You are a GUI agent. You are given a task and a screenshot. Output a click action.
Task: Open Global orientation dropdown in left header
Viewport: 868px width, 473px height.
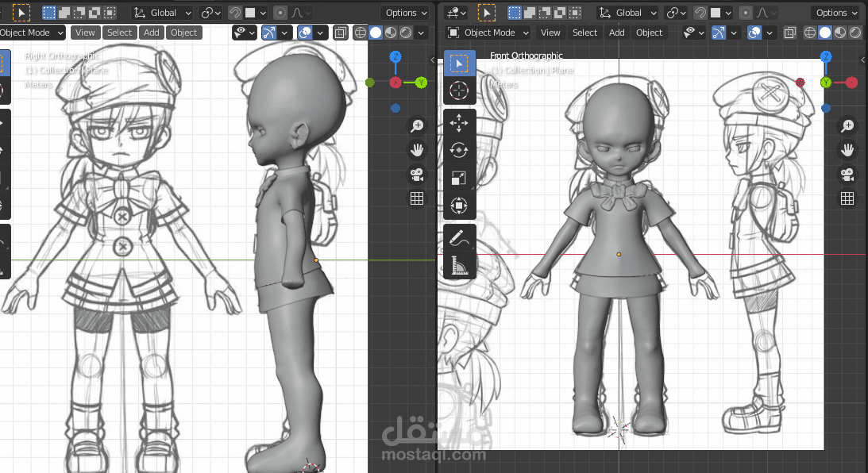click(162, 12)
